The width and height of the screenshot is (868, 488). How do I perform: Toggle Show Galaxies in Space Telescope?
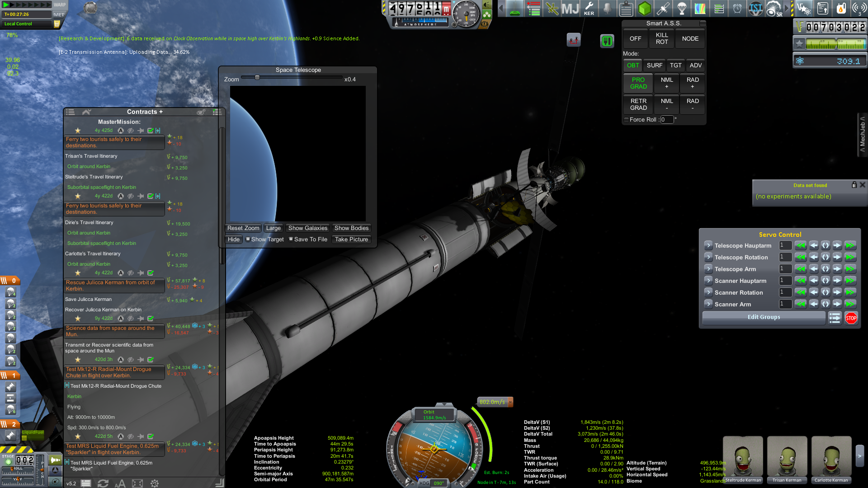(307, 228)
